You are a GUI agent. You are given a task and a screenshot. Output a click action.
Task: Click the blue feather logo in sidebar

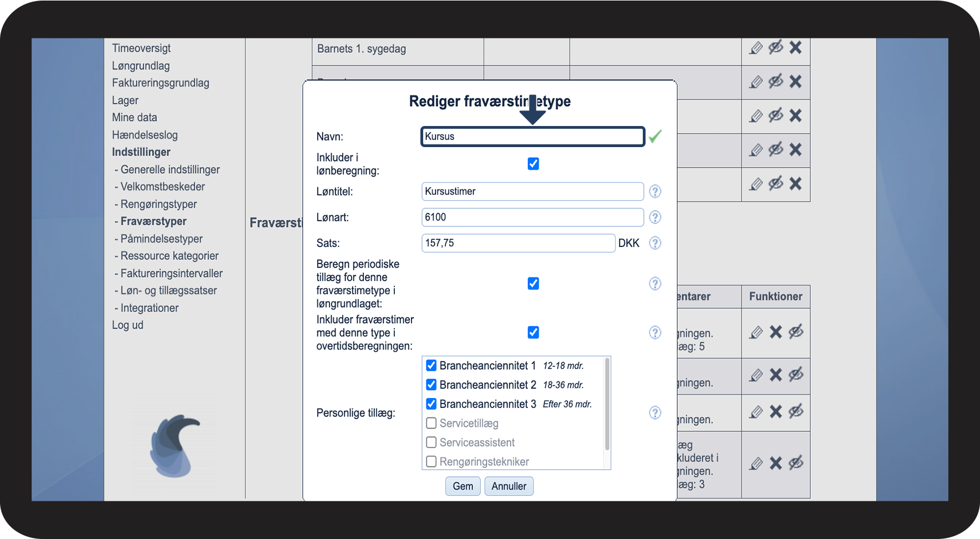[x=174, y=446]
